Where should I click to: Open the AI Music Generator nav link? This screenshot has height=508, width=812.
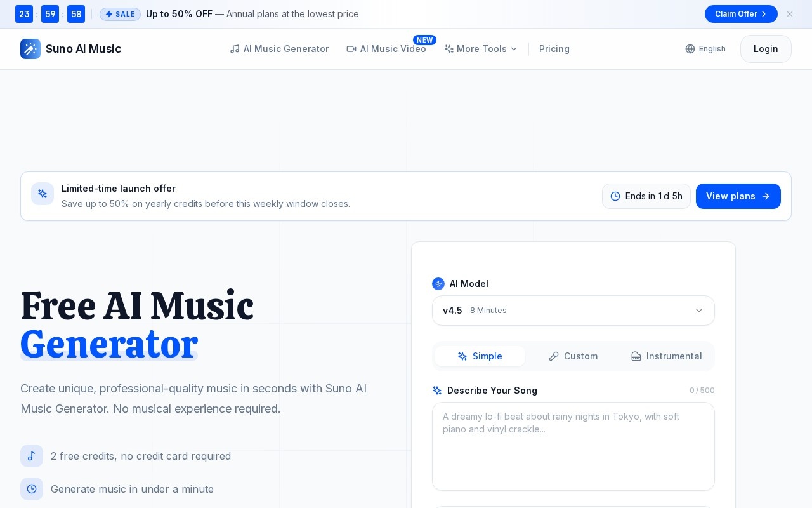[279, 49]
